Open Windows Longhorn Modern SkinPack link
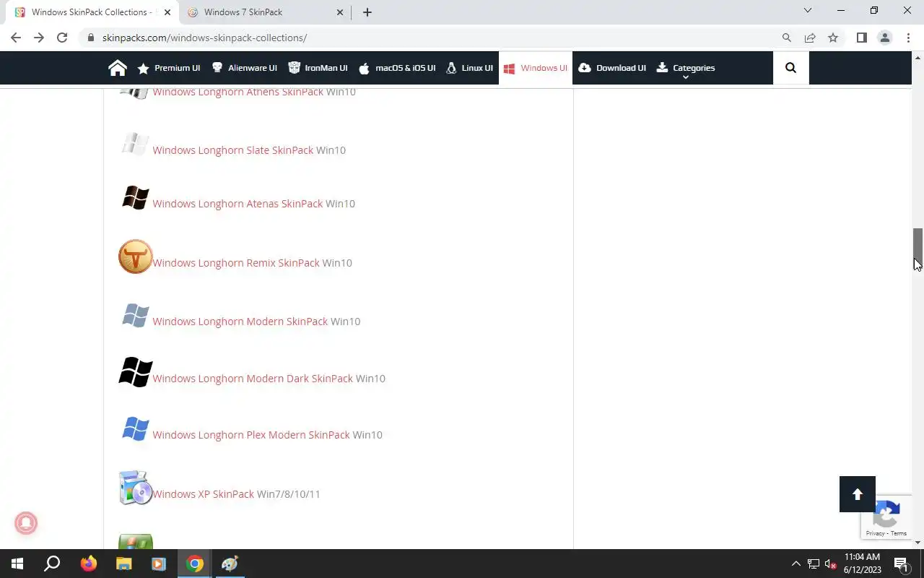Image resolution: width=924 pixels, height=578 pixels. pyautogui.click(x=240, y=322)
